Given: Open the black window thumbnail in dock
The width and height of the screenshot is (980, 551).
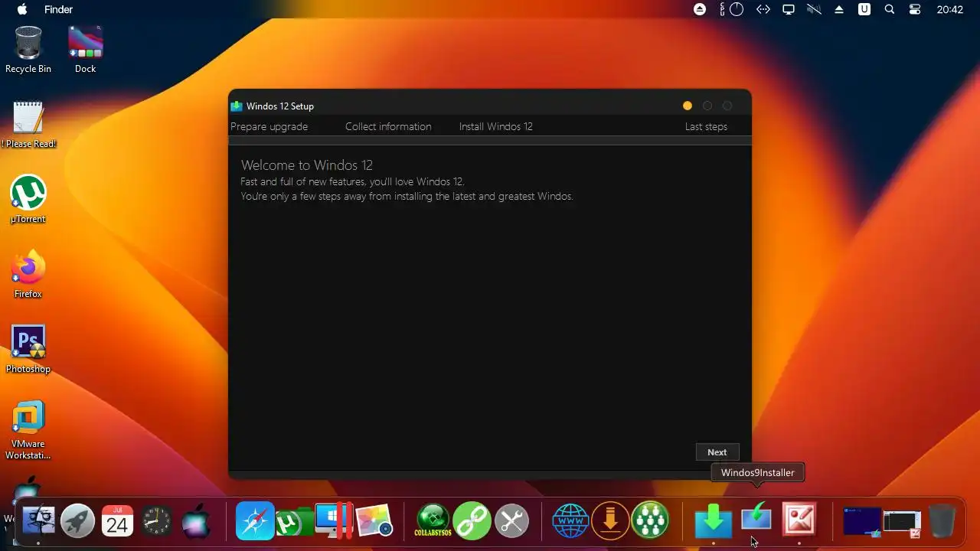Looking at the screenshot, I should (x=902, y=523).
